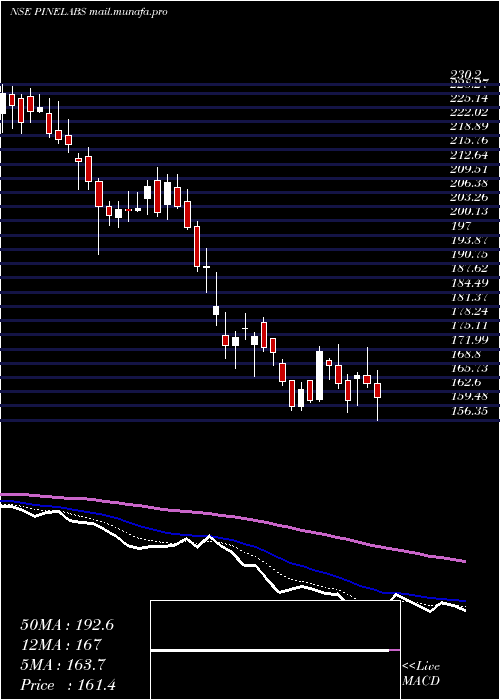The image size is (500, 700).
Task: Click the 12MA : 167 value
Action: pyautogui.click(x=61, y=645)
